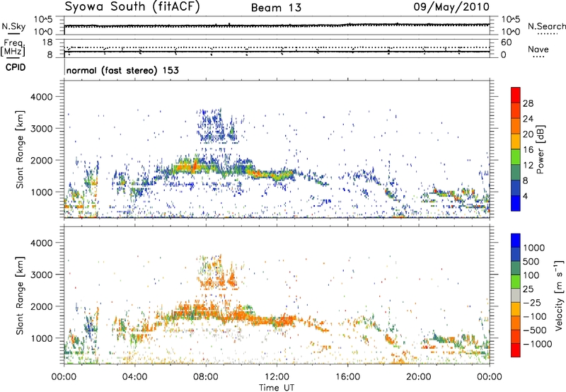The height and width of the screenshot is (392, 566).
Task: Click the date '09/May/2010'
Action: tap(451, 6)
